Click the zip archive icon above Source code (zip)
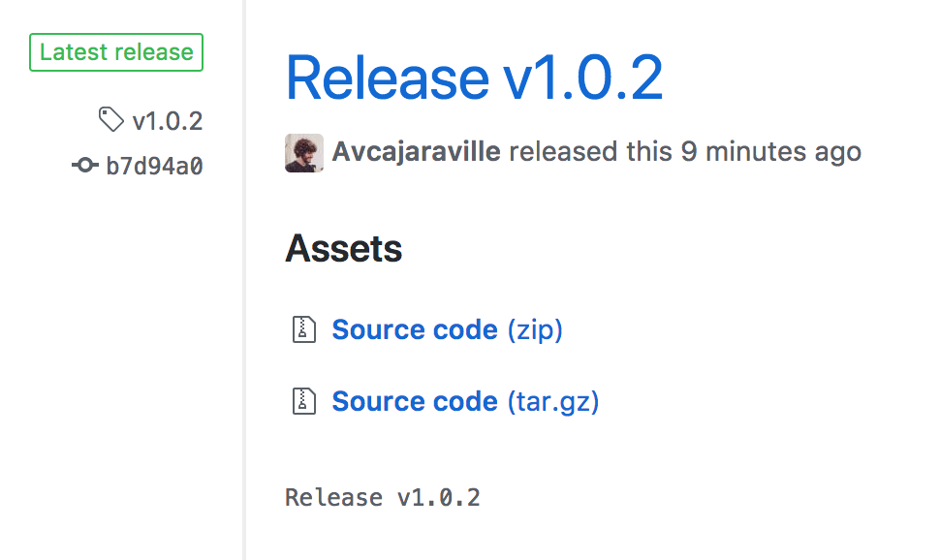This screenshot has height=560, width=940. (x=303, y=328)
